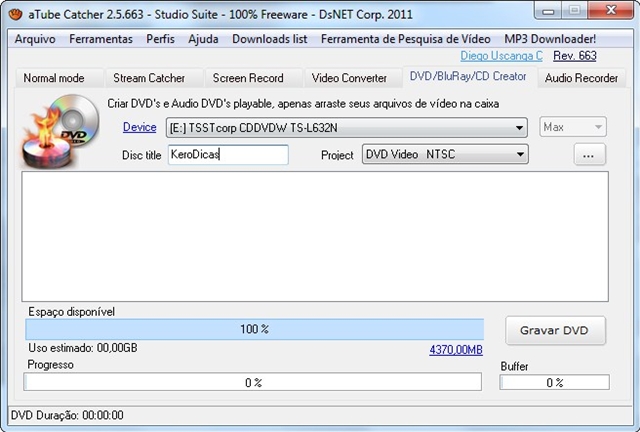Viewport: 640px width, 432px height.
Task: Click the burning DVD disc stack image
Action: point(61,131)
